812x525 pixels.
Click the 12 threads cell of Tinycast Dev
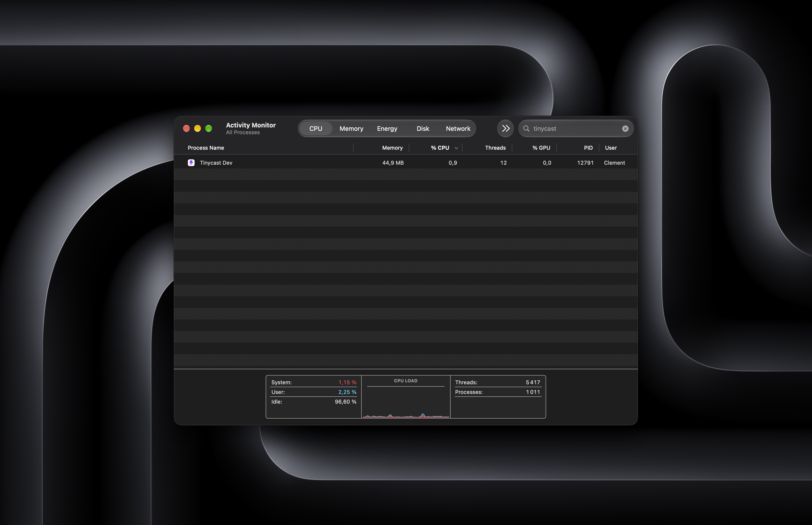point(503,163)
